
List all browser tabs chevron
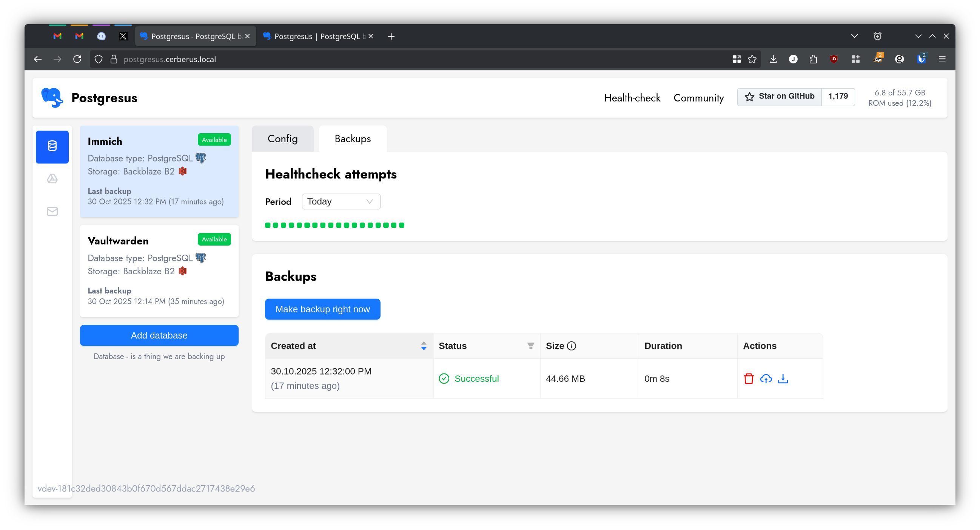(854, 36)
